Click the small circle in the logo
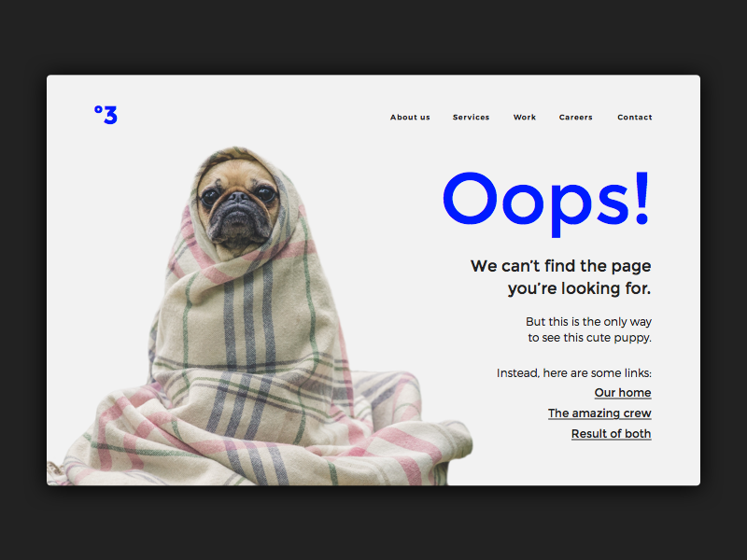The height and width of the screenshot is (560, 747). 98,109
